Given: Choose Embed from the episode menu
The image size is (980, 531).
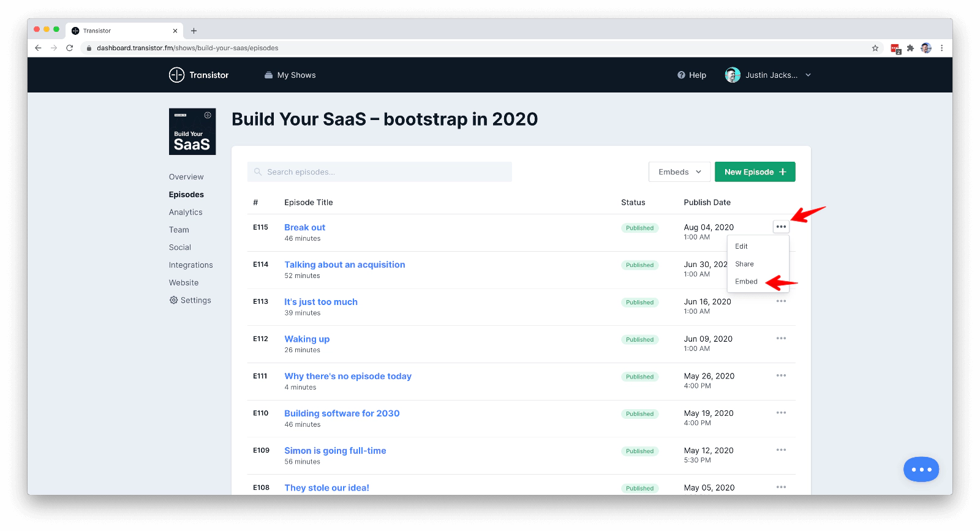Looking at the screenshot, I should tap(746, 282).
